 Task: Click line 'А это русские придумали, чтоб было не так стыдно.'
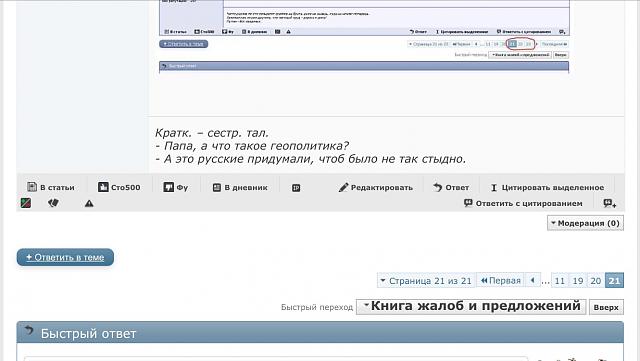tap(311, 159)
